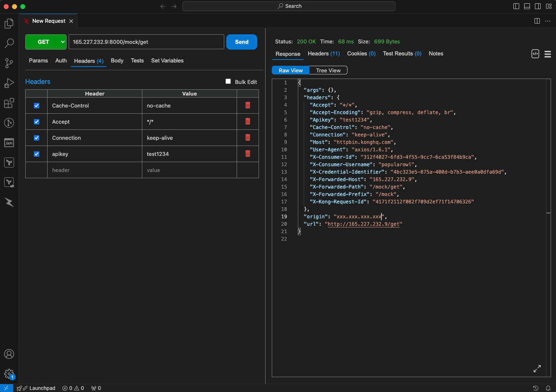The width and height of the screenshot is (556, 392).
Task: Toggle secondary side bar layout icon
Action: 538,6
